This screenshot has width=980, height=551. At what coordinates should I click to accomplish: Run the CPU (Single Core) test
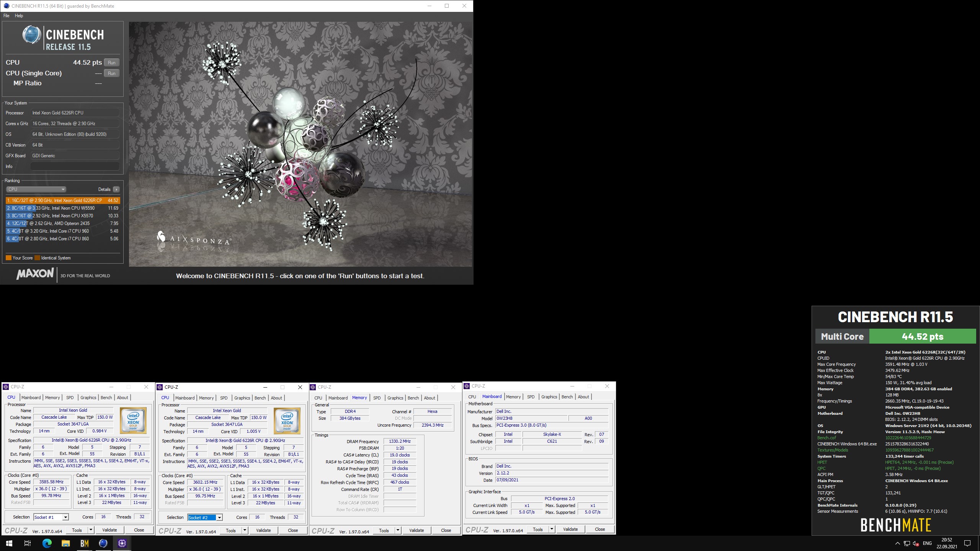(x=111, y=73)
